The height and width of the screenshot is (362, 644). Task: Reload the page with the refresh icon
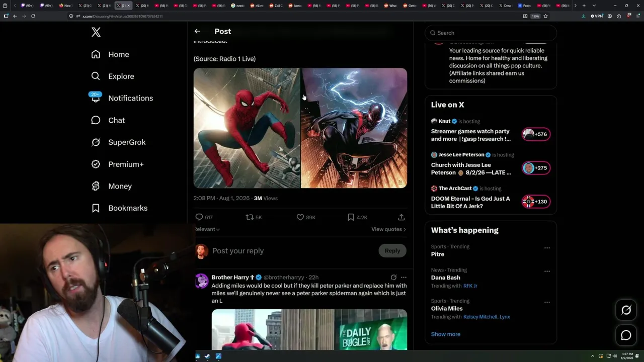[33, 16]
